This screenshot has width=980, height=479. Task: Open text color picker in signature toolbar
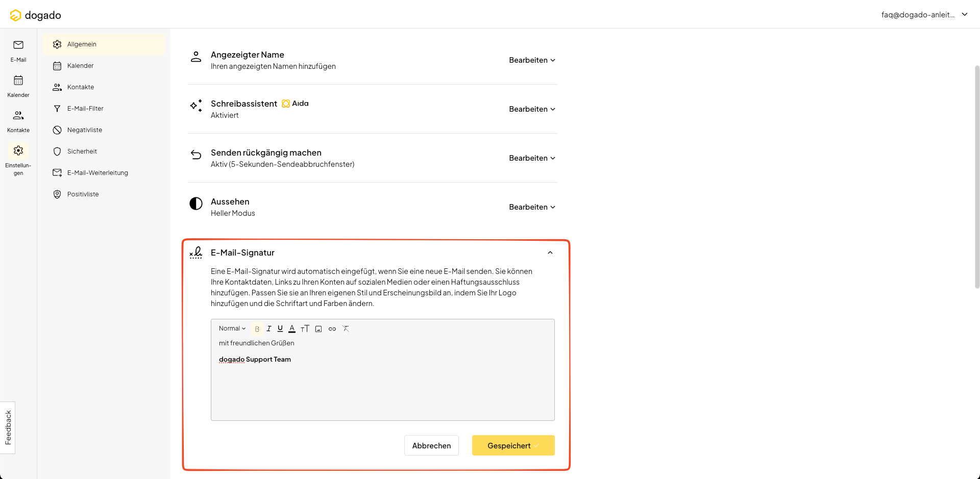click(292, 329)
